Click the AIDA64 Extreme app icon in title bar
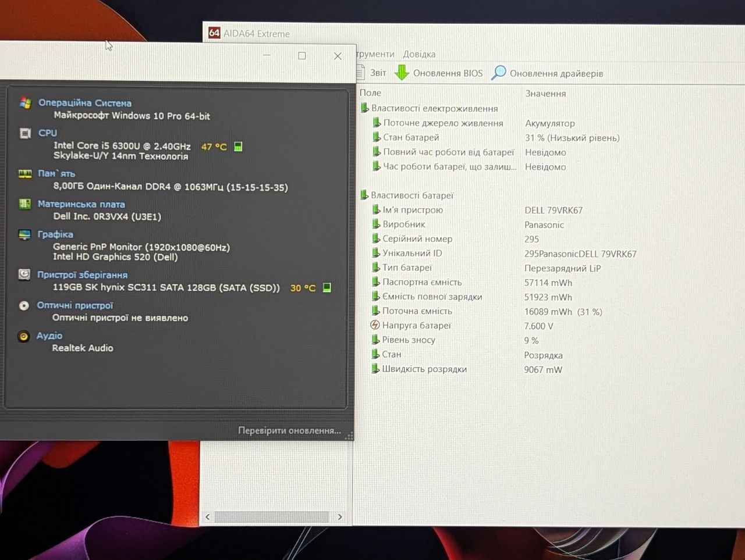The image size is (745, 560). pos(214,33)
